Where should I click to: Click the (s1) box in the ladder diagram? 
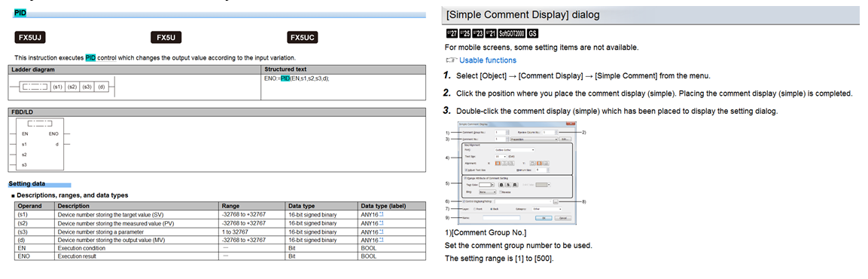click(57, 87)
